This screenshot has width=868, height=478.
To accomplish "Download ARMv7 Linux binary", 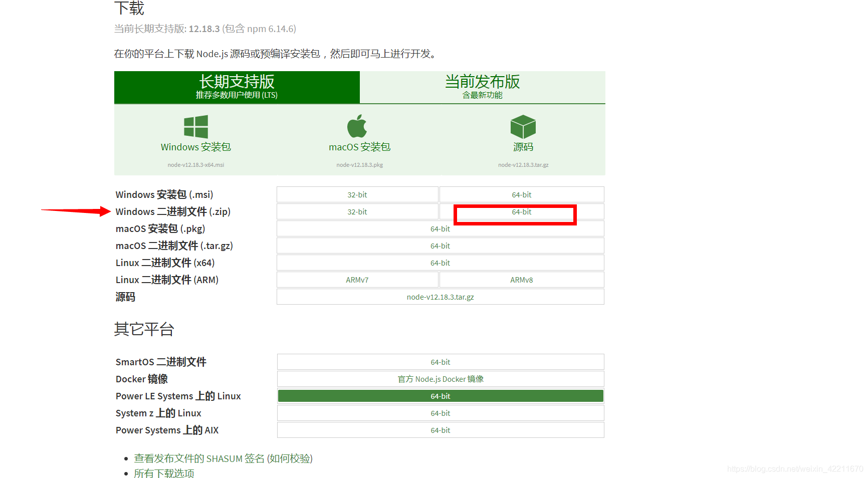I will click(357, 280).
